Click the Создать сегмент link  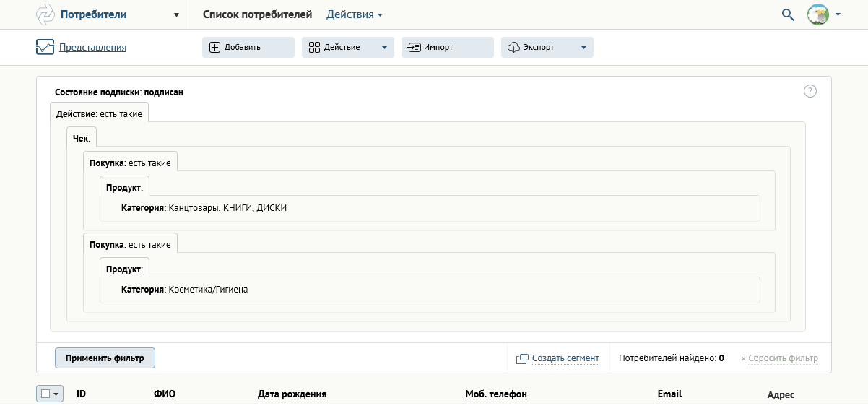(565, 358)
